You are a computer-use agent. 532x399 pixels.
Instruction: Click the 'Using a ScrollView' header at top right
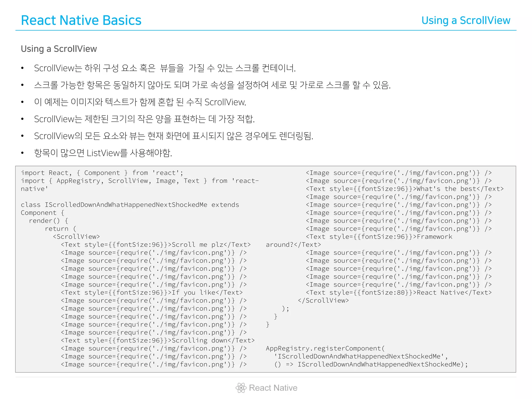pos(466,21)
